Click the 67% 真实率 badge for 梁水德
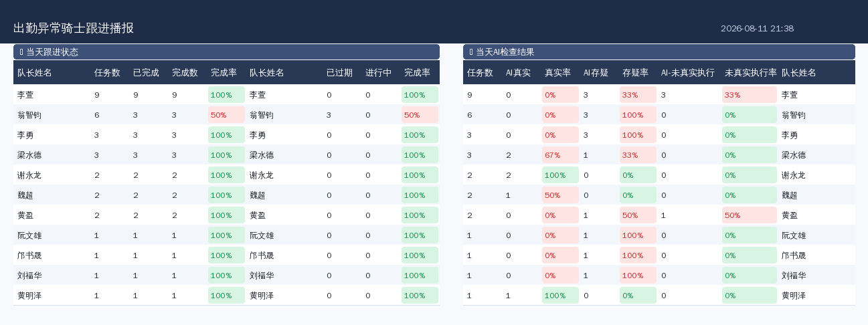The image size is (868, 325). pos(560,155)
